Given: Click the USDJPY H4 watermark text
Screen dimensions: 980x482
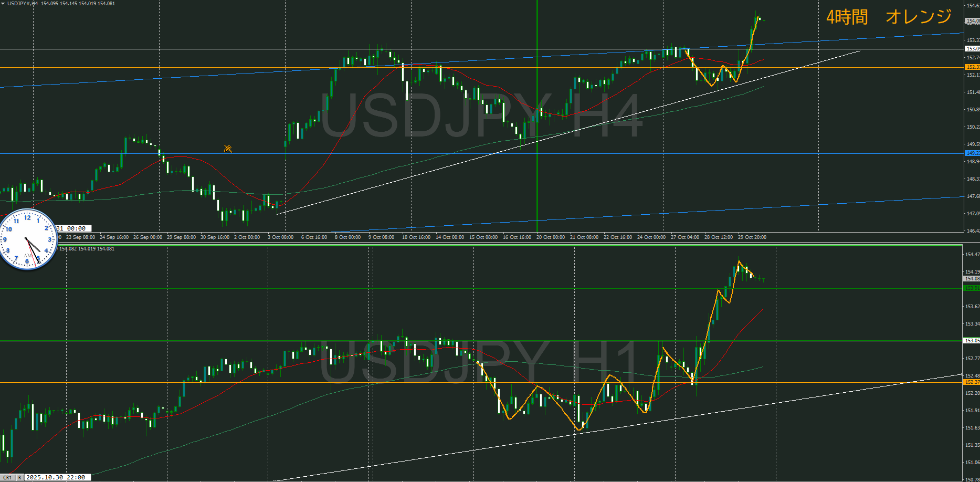Looking at the screenshot, I should coord(480,116).
